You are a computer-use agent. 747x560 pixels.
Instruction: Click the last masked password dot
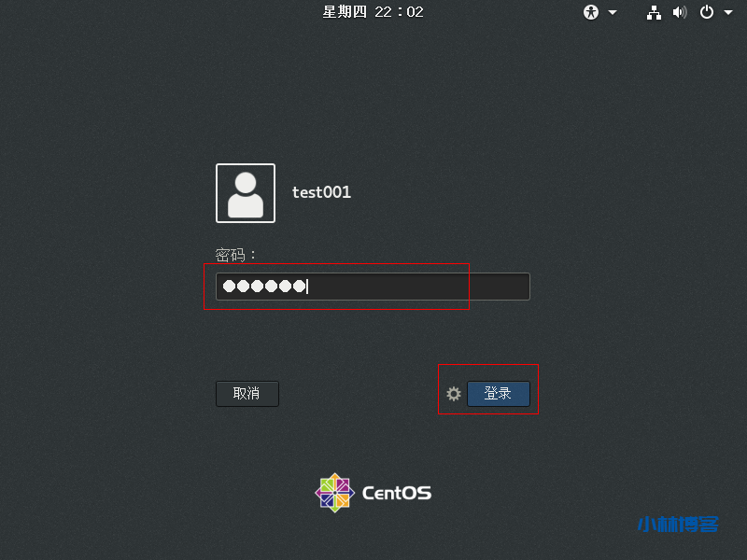pos(299,287)
